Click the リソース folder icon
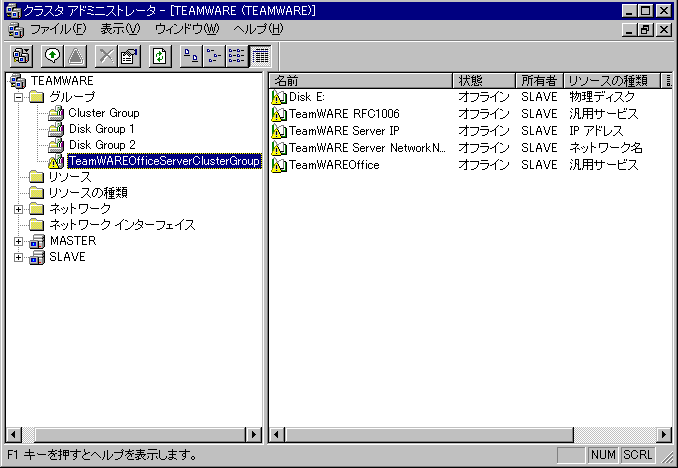 click(36, 177)
